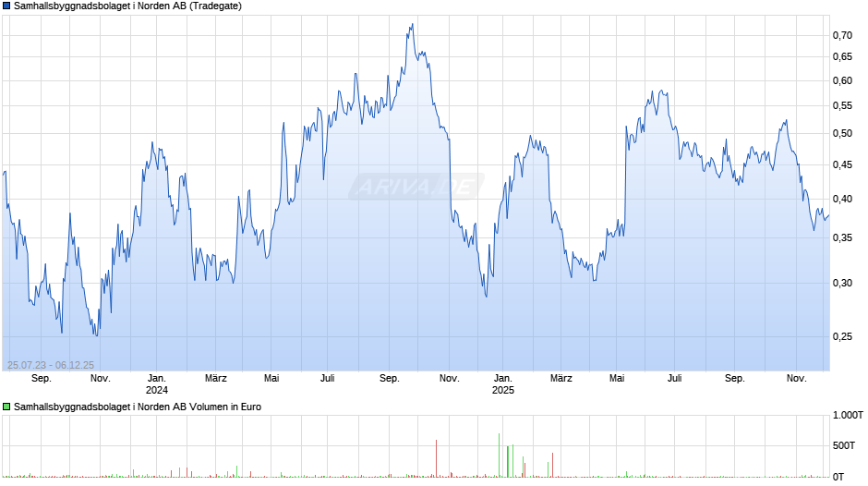Click the last Sep. label on time axis
This screenshot has height=486, width=868.
pos(735,379)
